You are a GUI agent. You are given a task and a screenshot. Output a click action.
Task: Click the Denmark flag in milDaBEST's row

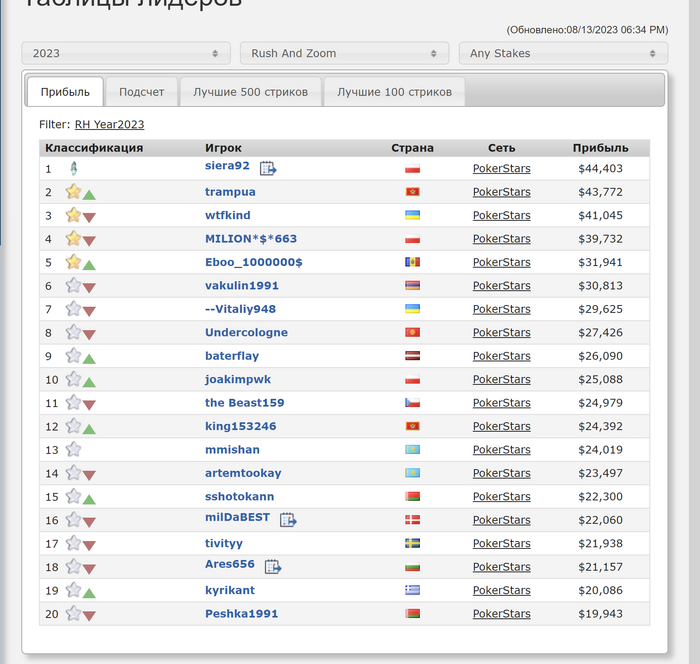click(412, 520)
